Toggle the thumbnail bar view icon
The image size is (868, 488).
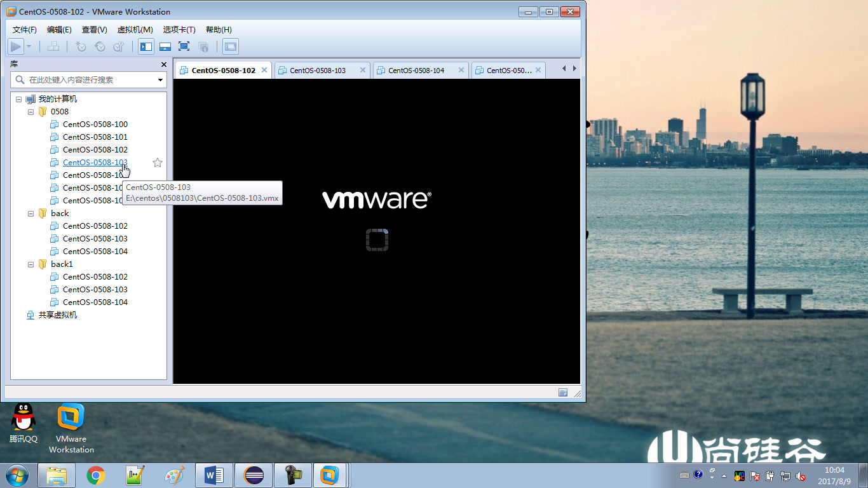[165, 46]
